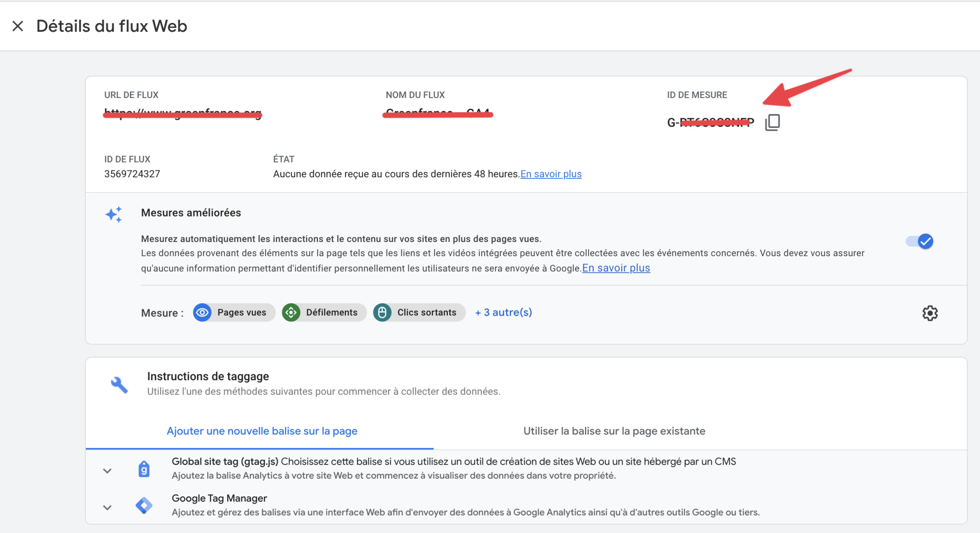Open enhanced measurement settings gear
The width and height of the screenshot is (980, 533).
930,313
